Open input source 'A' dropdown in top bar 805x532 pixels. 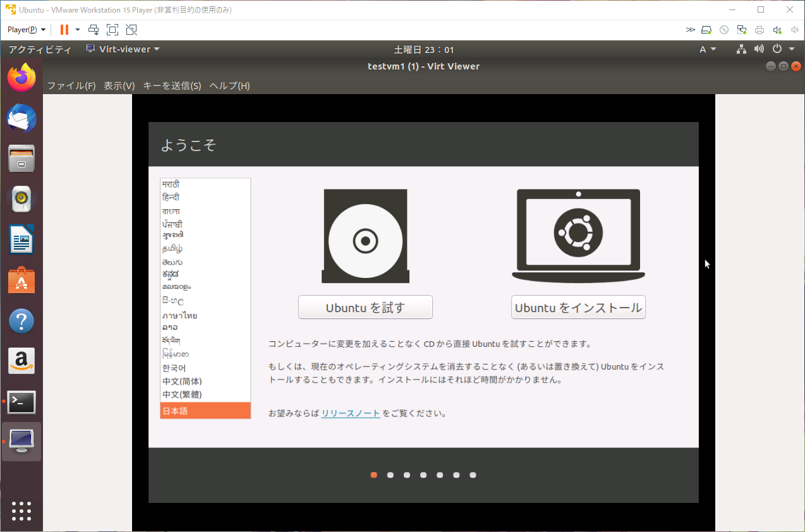(x=708, y=49)
